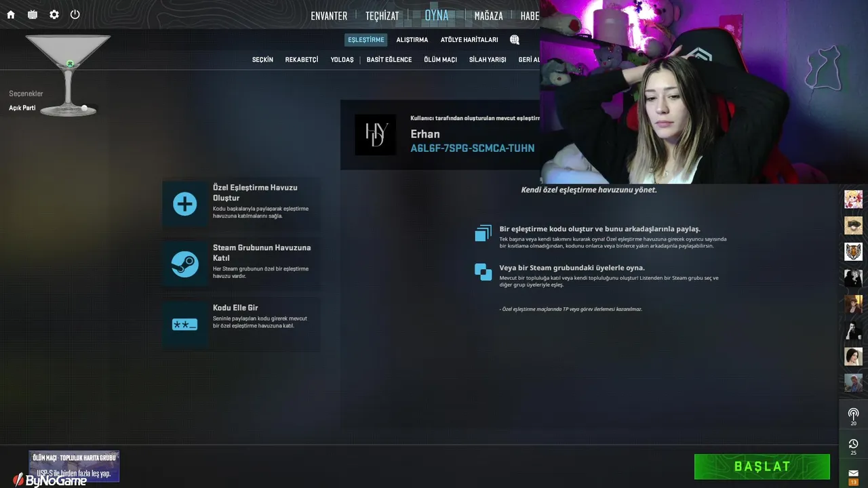Select the military cap friend avatar

(853, 226)
